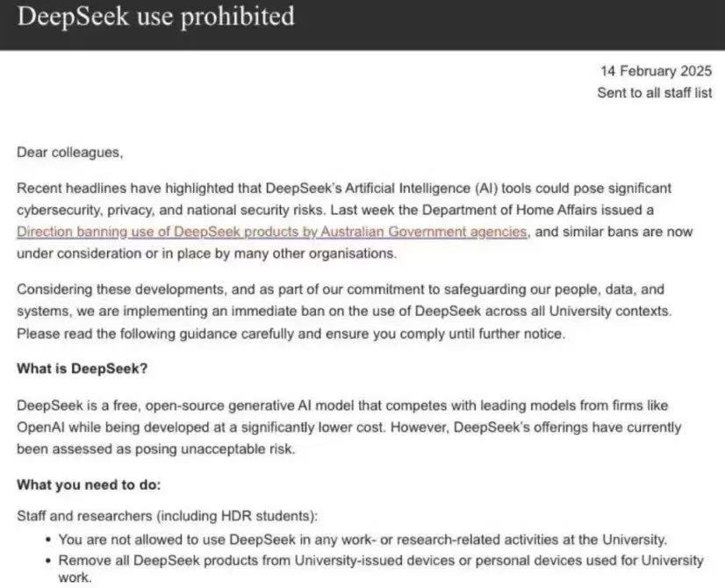Open the Direction banning DeepSeek products link
Viewport: 725px width, 588px height.
coord(272,232)
